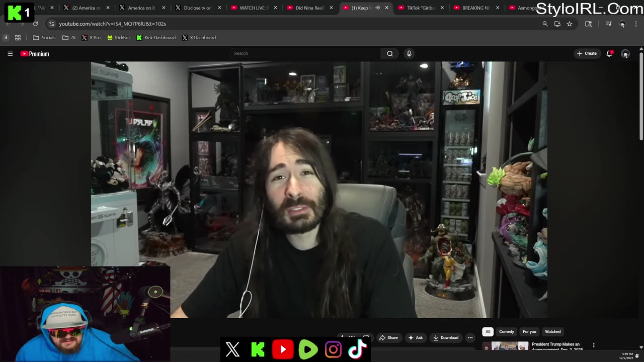644x362 pixels.
Task: Open the KickBot bookmark
Action: coord(118,38)
